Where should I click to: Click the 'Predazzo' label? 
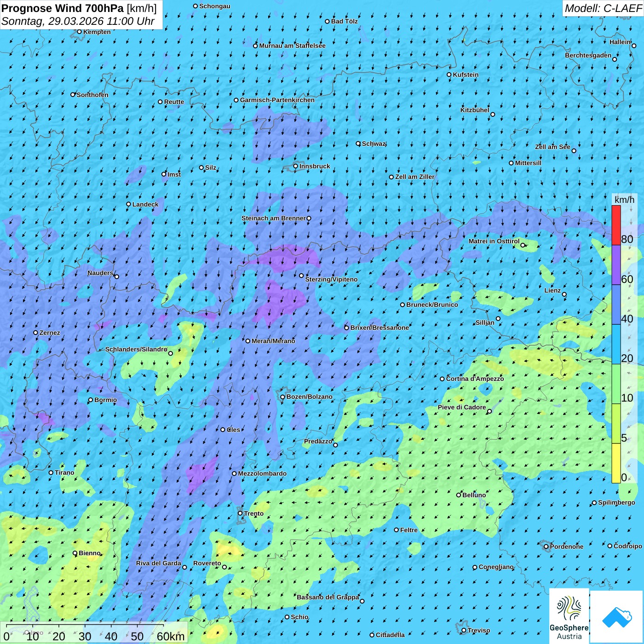pos(318,441)
